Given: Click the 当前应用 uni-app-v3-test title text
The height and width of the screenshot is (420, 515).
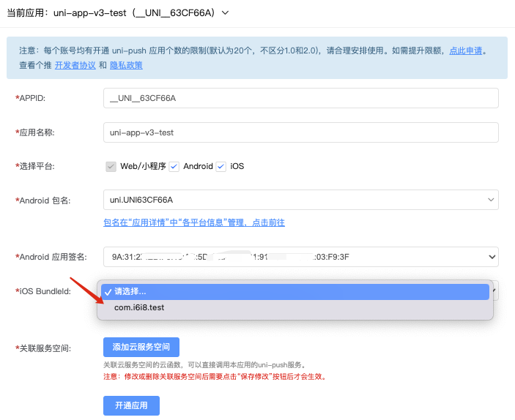Looking at the screenshot, I should tap(111, 12).
